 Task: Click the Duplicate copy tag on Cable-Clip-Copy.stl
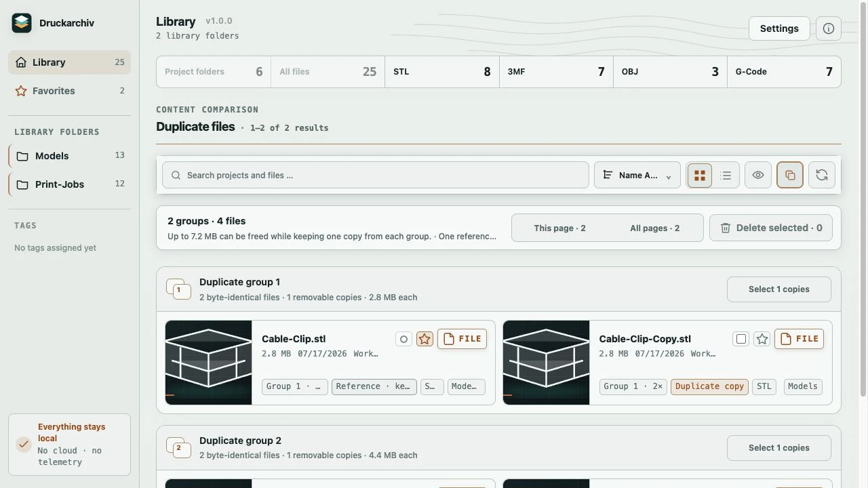[709, 386]
